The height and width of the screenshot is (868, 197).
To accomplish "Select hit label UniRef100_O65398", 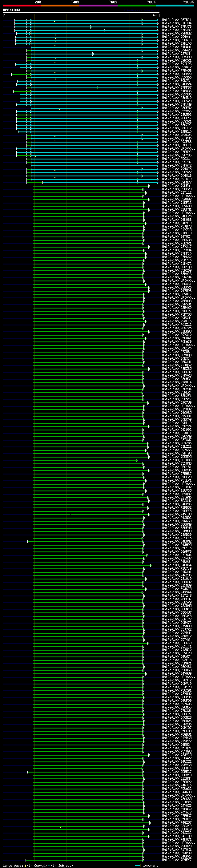I will coord(176,57).
